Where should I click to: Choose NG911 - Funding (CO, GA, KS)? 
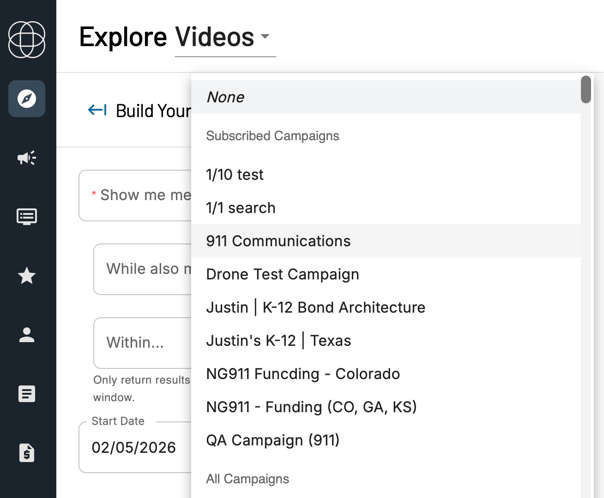311,407
